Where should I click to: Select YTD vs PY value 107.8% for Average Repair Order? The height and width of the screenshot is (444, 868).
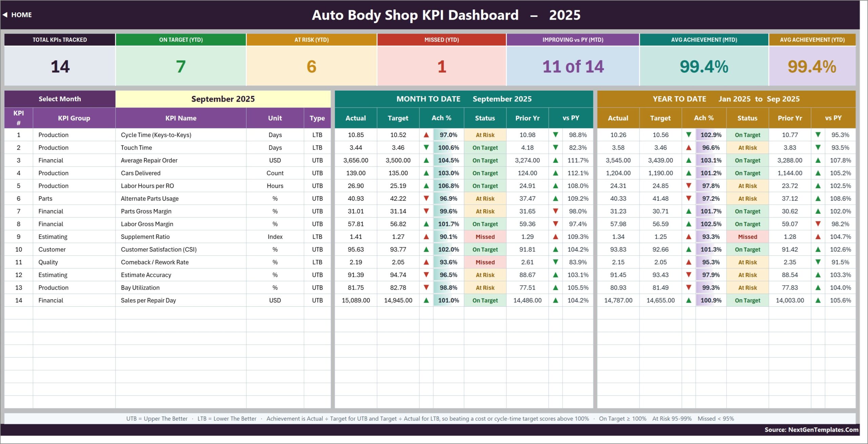pos(840,160)
